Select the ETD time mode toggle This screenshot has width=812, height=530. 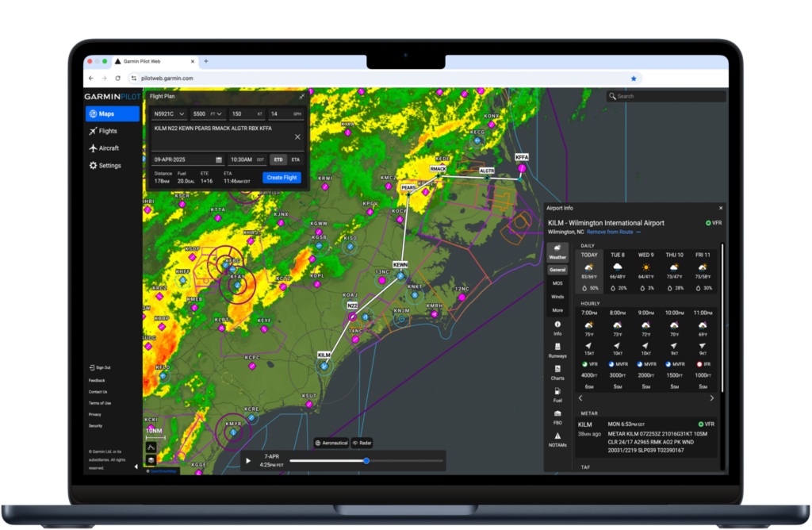[x=278, y=159]
